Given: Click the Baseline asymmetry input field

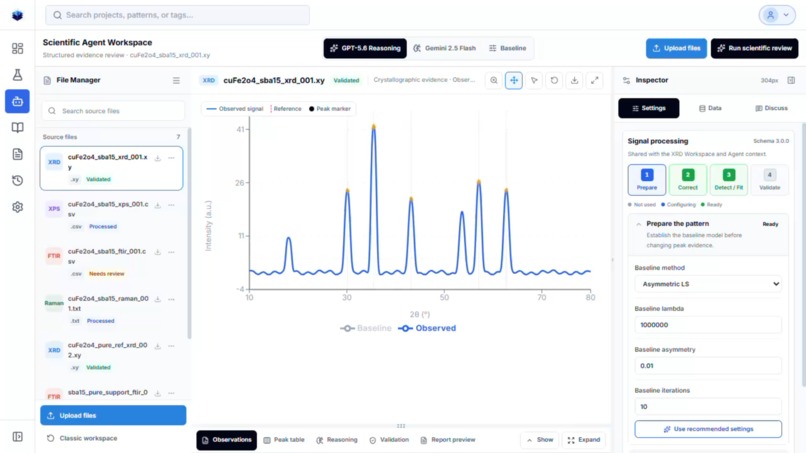Looking at the screenshot, I should point(708,366).
